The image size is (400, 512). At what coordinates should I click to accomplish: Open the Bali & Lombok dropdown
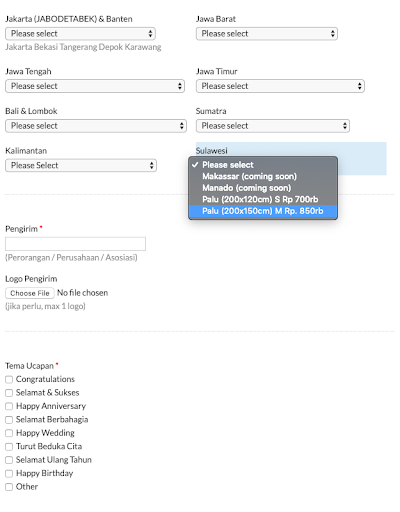pyautogui.click(x=96, y=126)
